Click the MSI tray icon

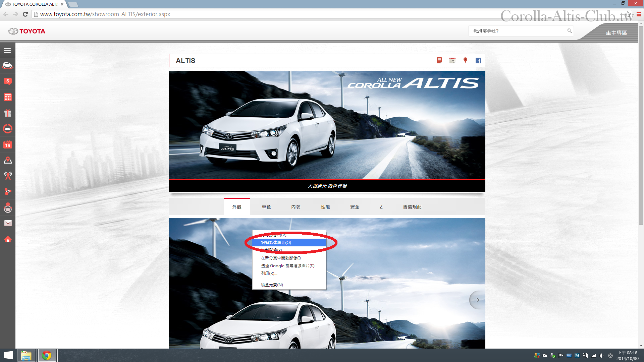click(x=569, y=356)
